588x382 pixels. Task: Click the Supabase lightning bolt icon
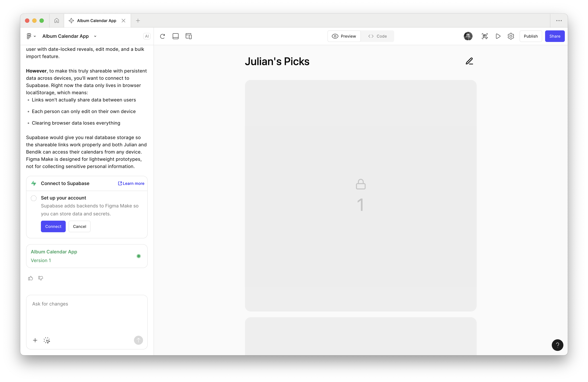[34, 183]
